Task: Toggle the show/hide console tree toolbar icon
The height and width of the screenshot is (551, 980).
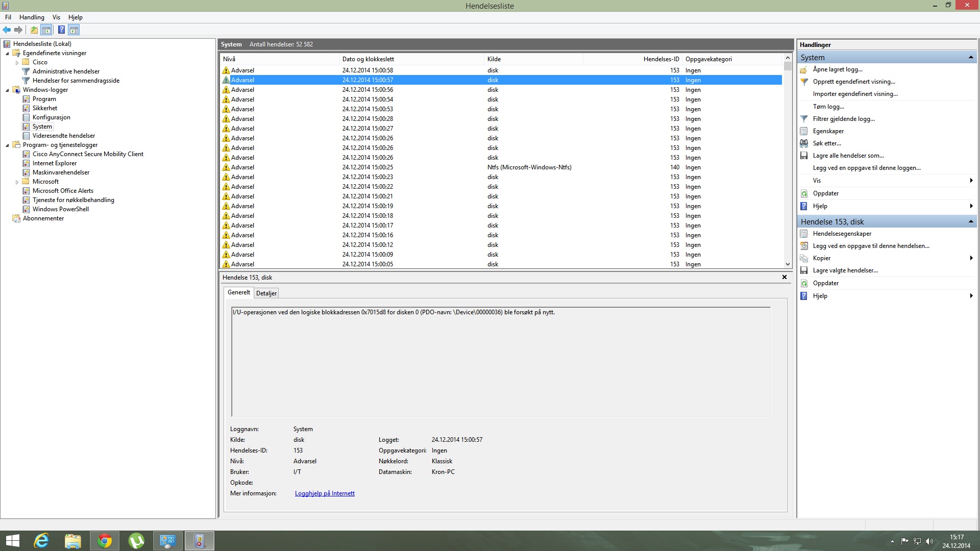Action: (46, 30)
